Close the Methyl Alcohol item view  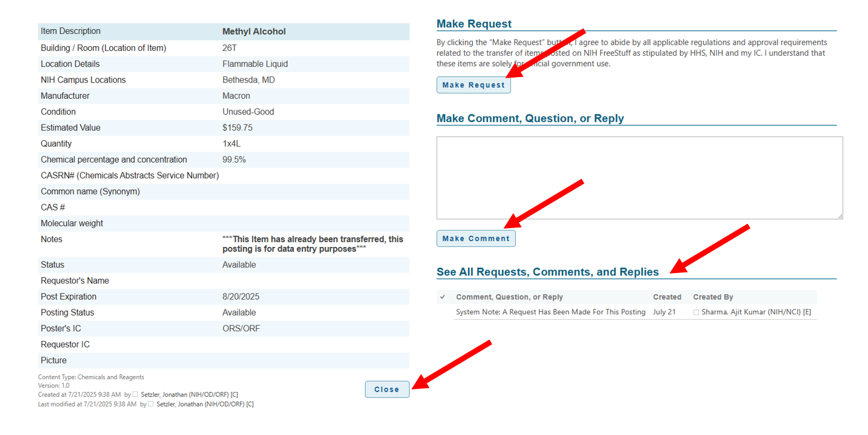point(387,389)
